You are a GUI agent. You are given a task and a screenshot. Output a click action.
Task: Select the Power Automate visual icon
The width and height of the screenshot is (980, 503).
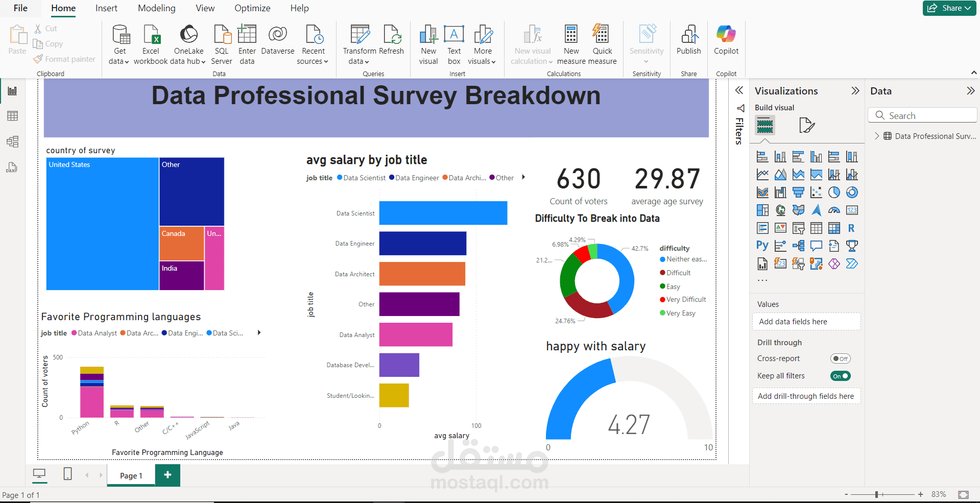[x=852, y=264]
